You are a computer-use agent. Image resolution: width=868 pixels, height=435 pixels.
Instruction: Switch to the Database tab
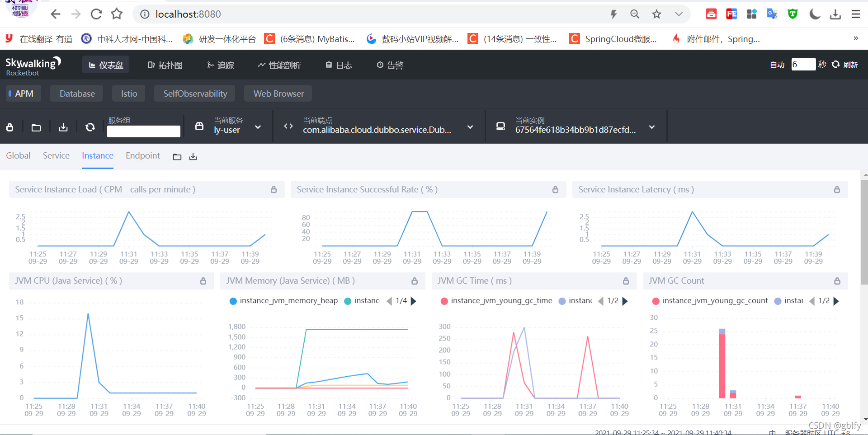77,94
